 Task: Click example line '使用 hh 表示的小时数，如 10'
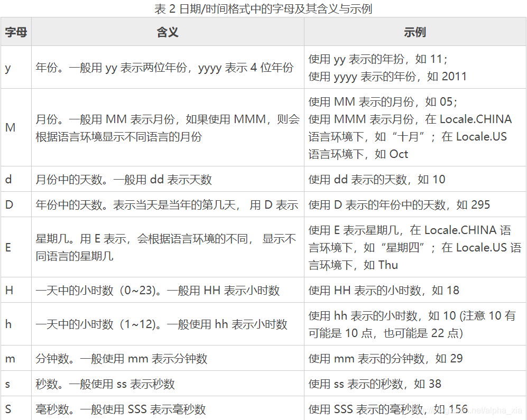tap(412, 315)
